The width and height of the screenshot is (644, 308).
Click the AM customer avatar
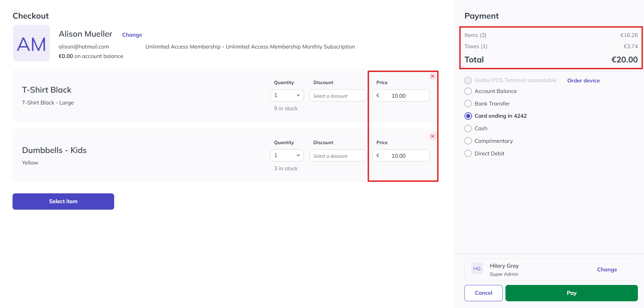pyautogui.click(x=32, y=43)
